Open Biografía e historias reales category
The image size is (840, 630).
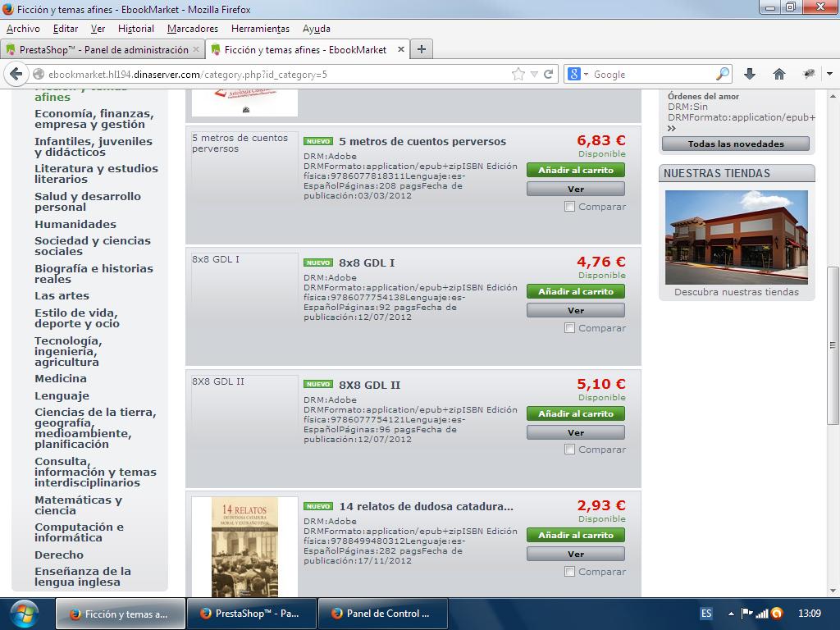[x=94, y=274]
